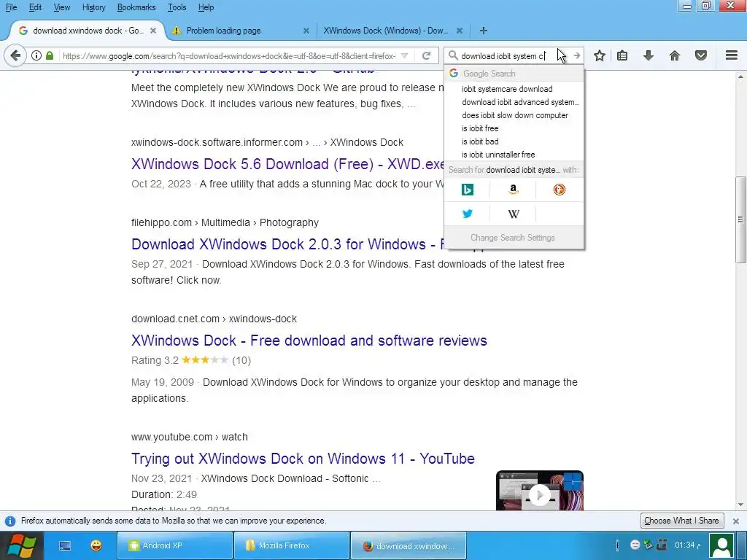This screenshot has height=560, width=747.
Task: Search with DuckDuckGo engine icon
Action: point(560,190)
